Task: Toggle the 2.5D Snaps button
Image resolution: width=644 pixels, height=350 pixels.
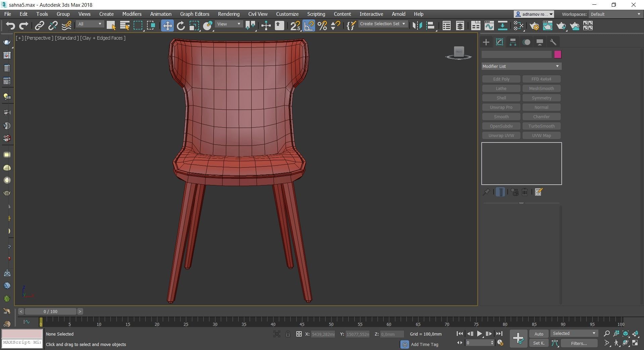Action: click(295, 26)
